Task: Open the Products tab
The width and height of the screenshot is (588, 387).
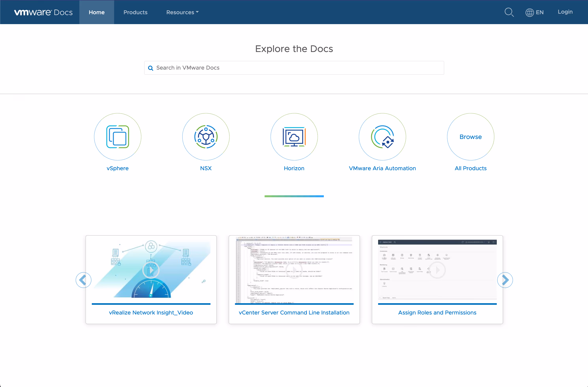Action: click(135, 12)
